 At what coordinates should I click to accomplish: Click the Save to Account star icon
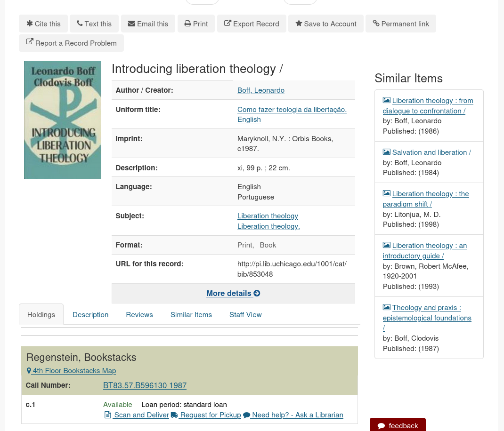click(x=299, y=24)
